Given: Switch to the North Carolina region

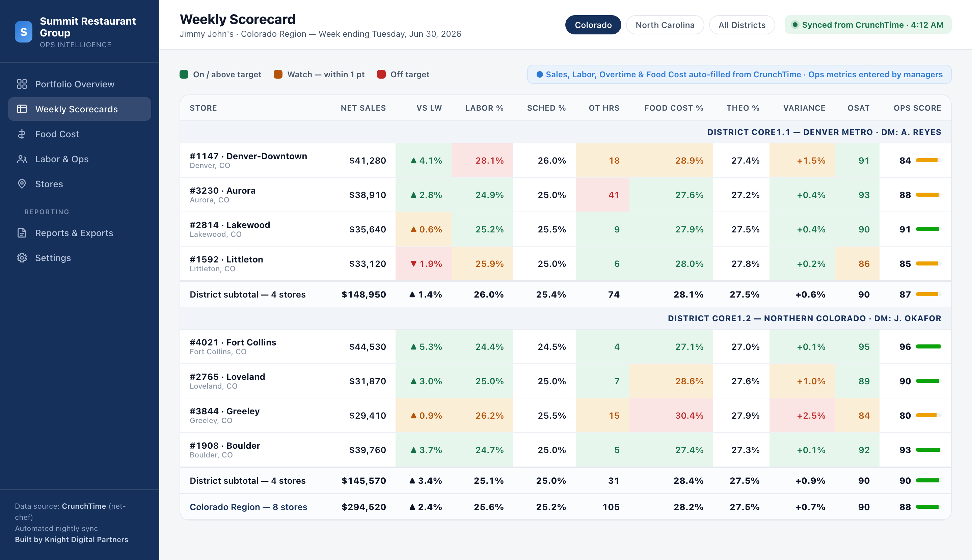Looking at the screenshot, I should point(665,25).
